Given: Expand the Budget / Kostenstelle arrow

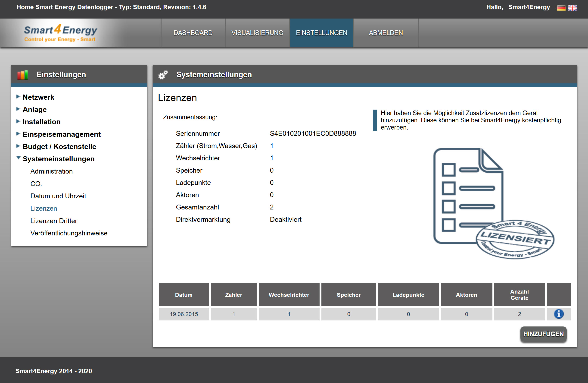Looking at the screenshot, I should (x=18, y=146).
